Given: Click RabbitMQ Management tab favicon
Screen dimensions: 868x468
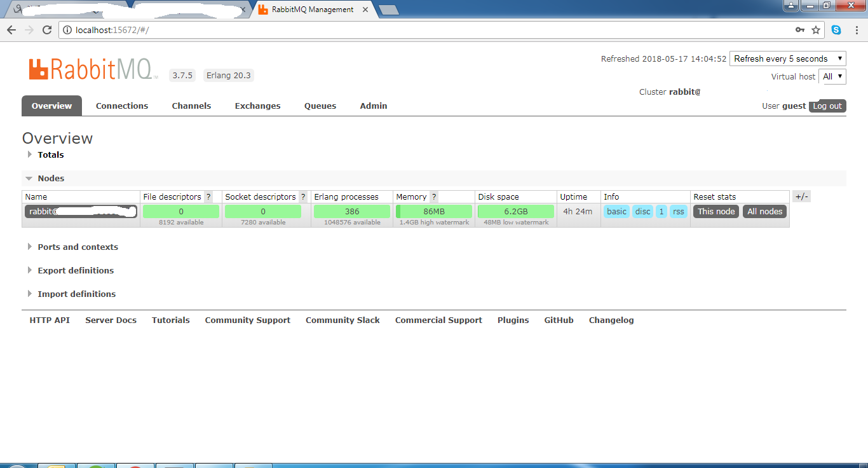Looking at the screenshot, I should coord(263,10).
